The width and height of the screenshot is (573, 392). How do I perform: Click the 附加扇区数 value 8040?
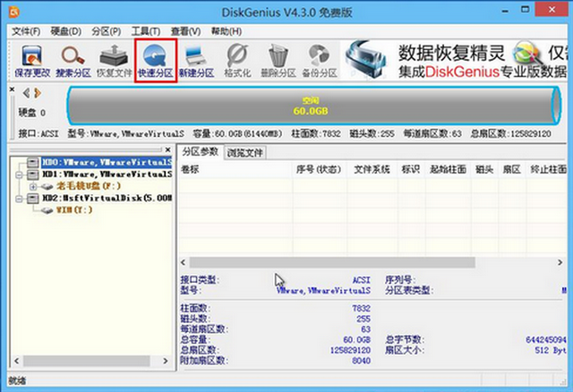pos(361,361)
